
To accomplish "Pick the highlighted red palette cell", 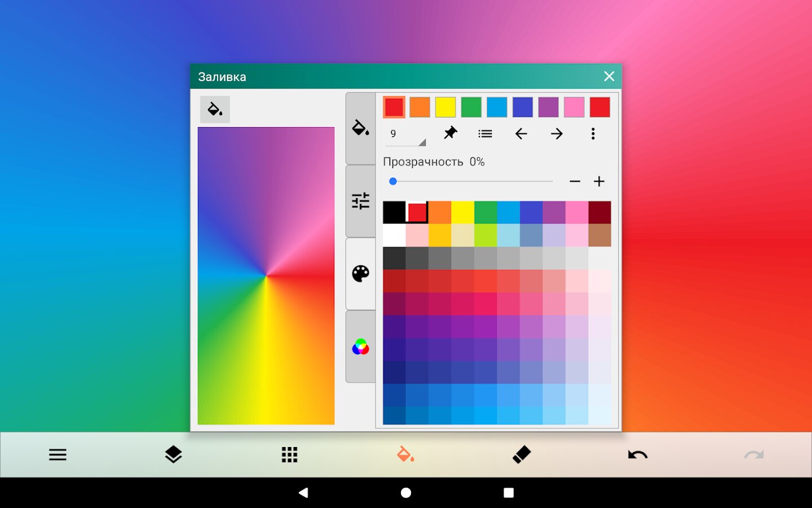I will coord(417,212).
